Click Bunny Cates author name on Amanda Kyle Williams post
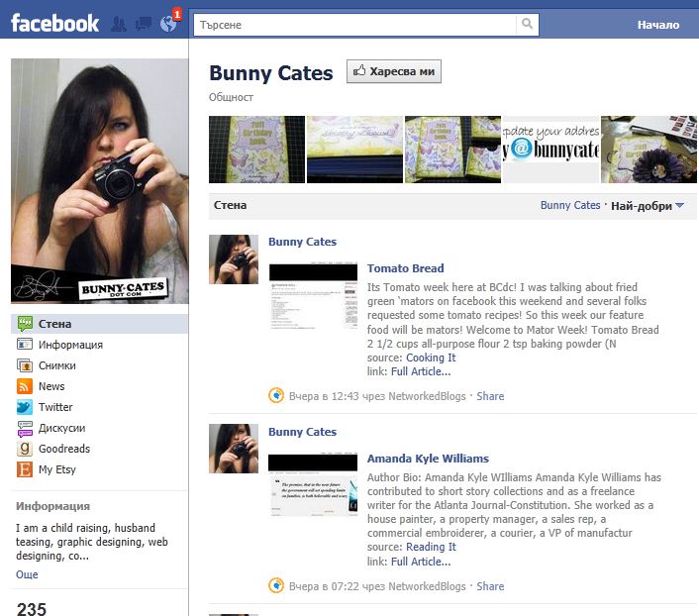This screenshot has width=699, height=616. click(302, 432)
